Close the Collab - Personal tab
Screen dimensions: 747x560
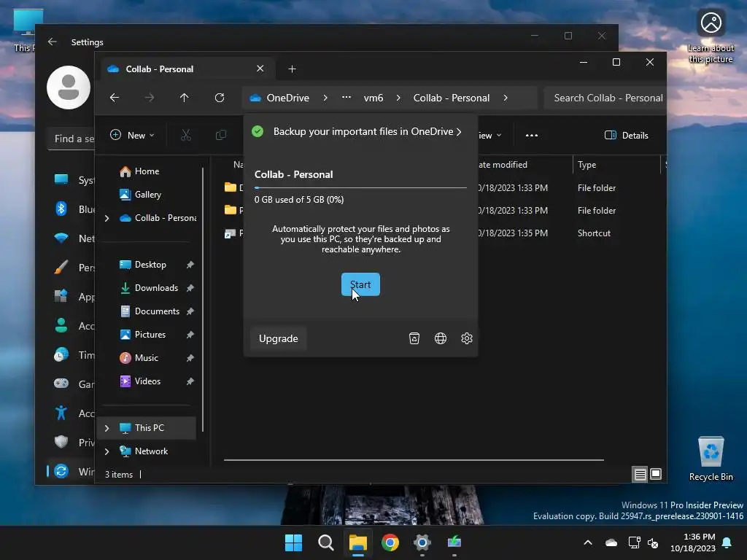pos(260,69)
